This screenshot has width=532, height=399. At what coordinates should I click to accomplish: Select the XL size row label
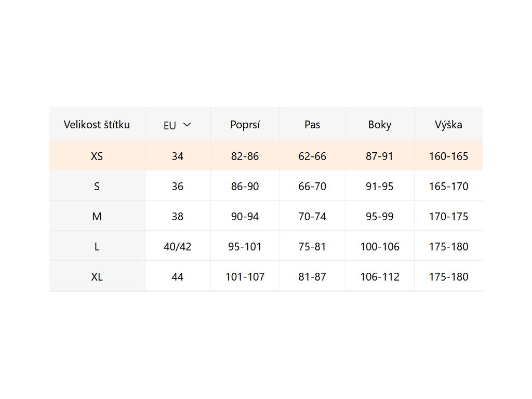[x=97, y=276]
